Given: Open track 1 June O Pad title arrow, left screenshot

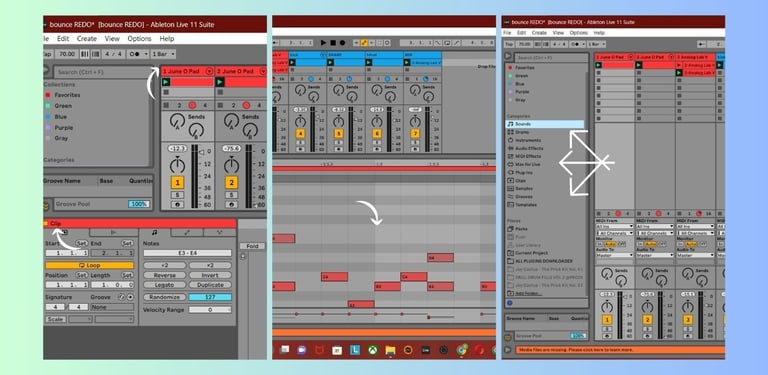Looking at the screenshot, I should tap(209, 71).
